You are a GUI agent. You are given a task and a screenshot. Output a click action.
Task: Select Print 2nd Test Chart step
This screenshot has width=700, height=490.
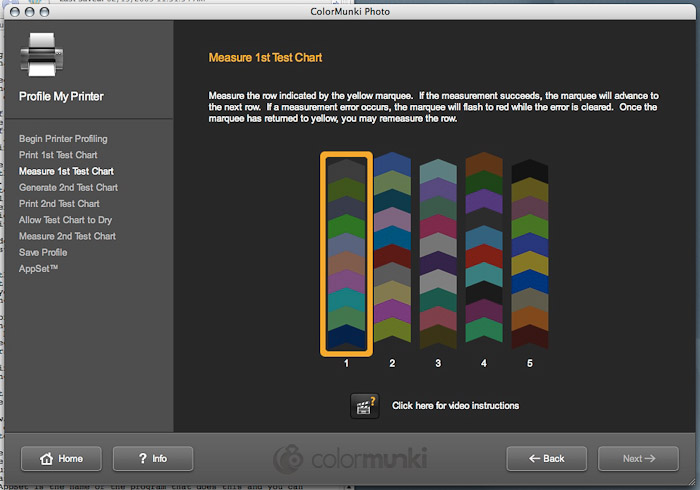(x=59, y=204)
